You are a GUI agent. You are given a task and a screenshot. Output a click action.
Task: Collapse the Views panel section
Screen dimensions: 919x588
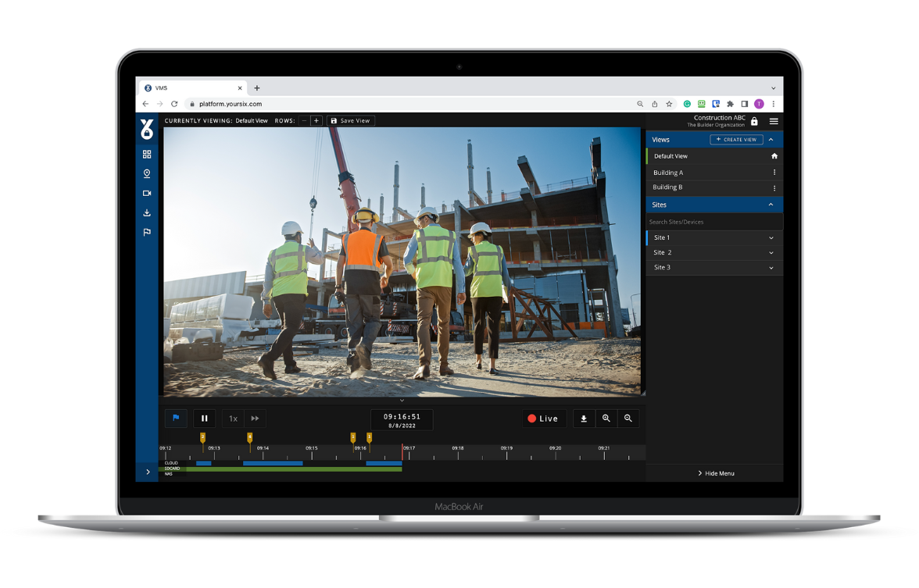[771, 140]
